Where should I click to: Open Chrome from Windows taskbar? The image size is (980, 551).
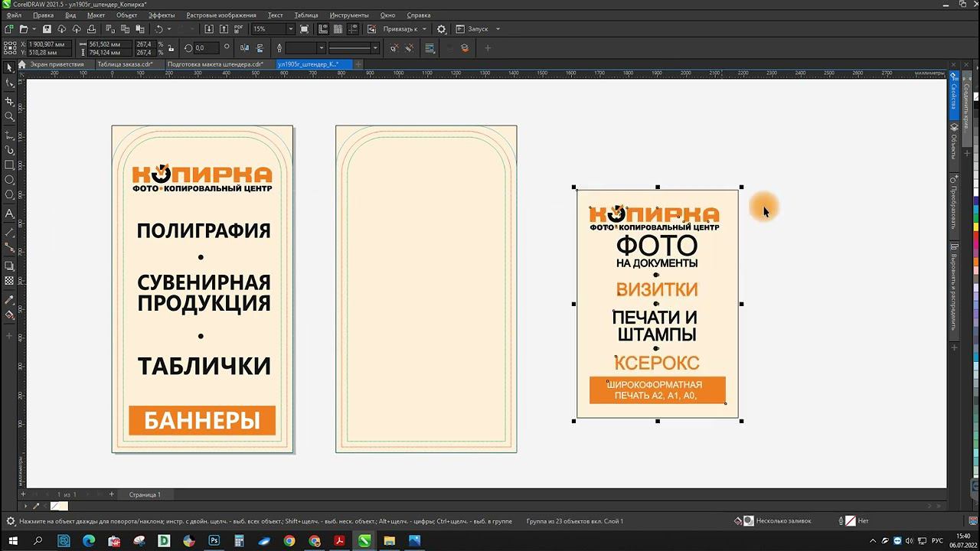(289, 541)
